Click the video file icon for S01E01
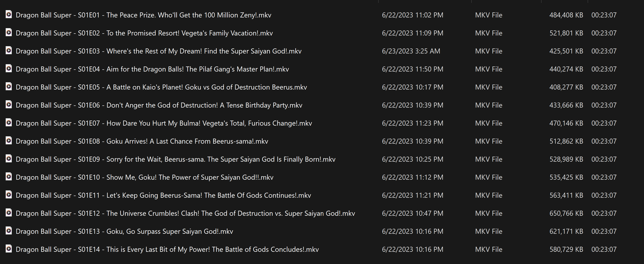 coord(9,14)
